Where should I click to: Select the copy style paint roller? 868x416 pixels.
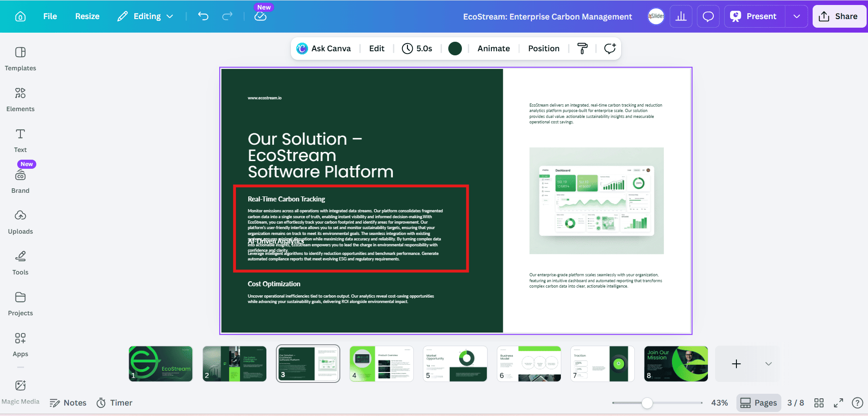(583, 49)
